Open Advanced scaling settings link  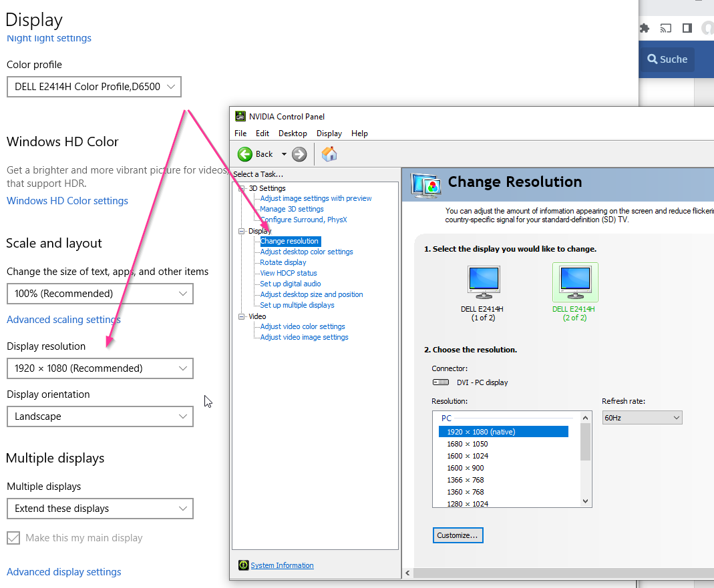(x=63, y=320)
